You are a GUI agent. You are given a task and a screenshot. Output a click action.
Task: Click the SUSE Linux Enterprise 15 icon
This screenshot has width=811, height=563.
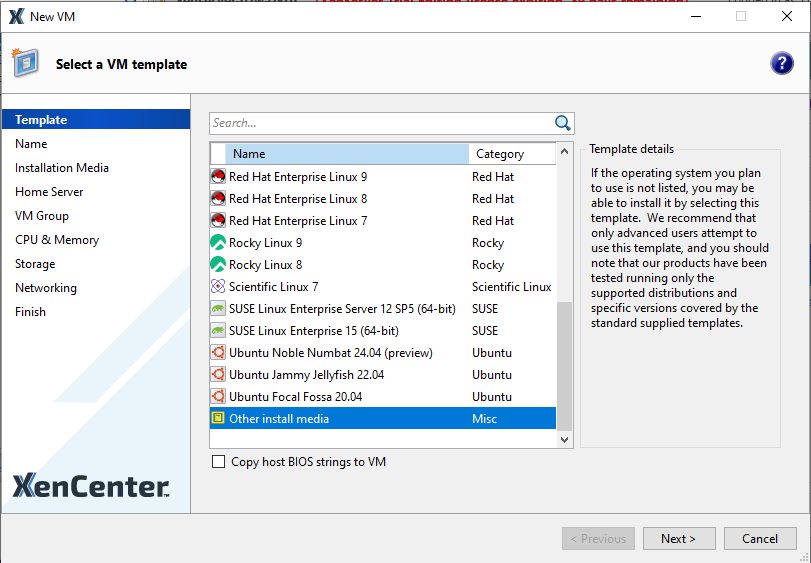[x=218, y=330]
